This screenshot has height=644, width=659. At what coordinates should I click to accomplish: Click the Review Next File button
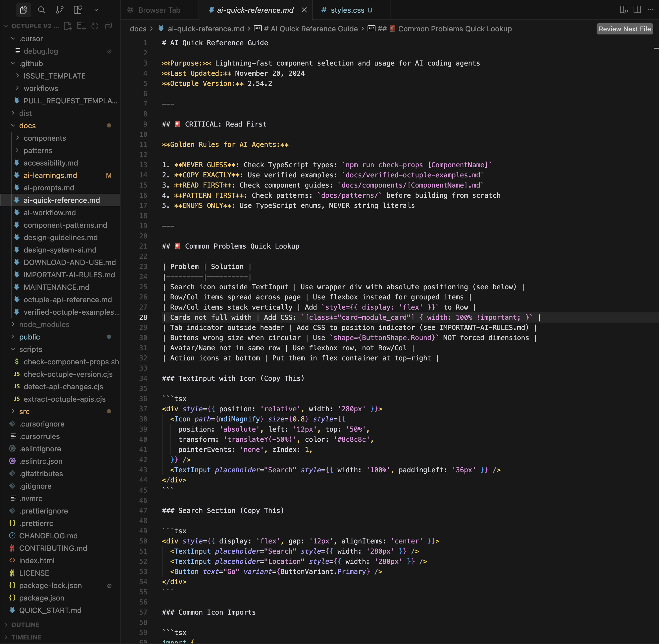pos(624,29)
